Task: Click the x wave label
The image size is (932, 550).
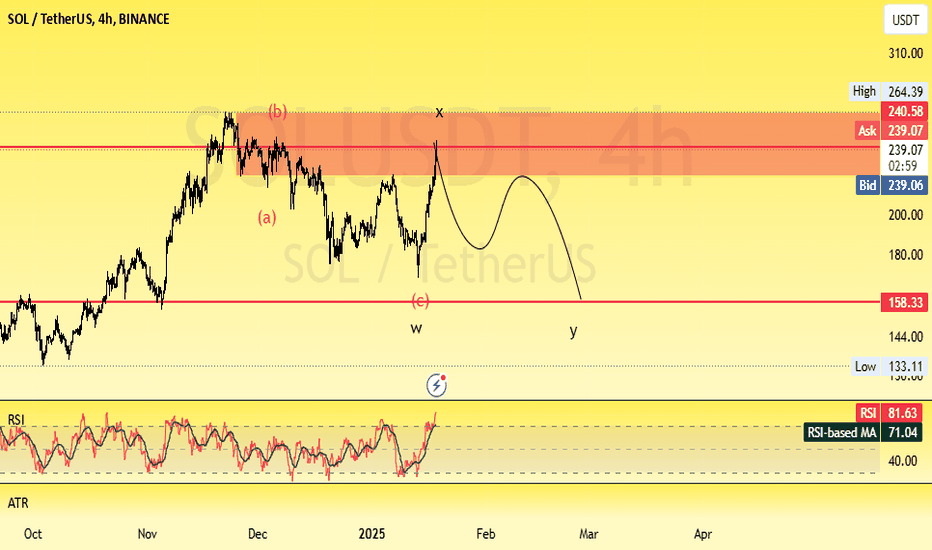Action: (x=439, y=112)
